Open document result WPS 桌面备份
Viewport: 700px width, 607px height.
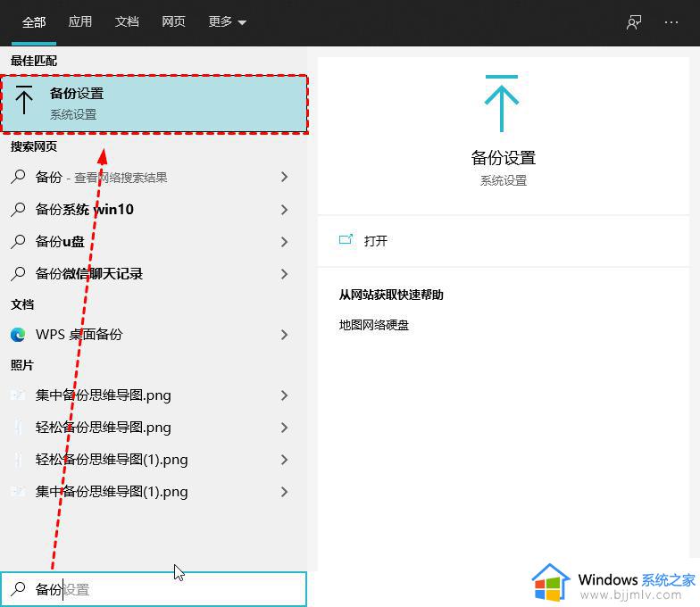[79, 334]
